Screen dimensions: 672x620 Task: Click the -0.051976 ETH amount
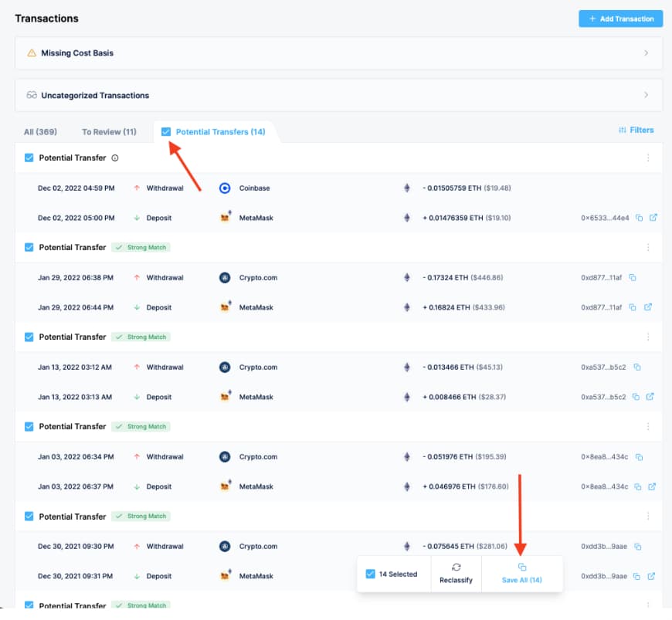click(448, 457)
